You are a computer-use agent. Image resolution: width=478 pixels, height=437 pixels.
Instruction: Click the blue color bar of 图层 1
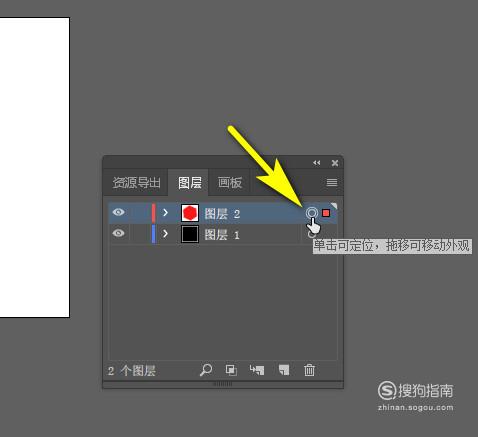click(x=154, y=234)
